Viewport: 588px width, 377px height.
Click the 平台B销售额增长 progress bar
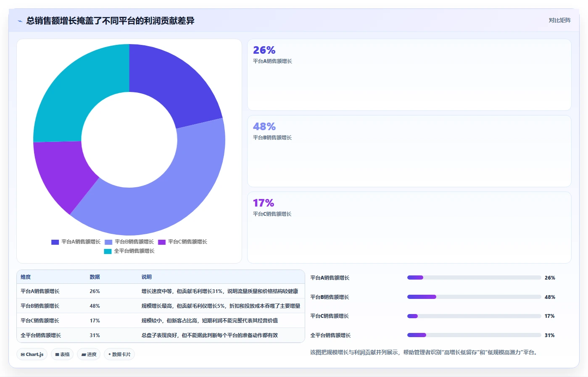pos(474,297)
